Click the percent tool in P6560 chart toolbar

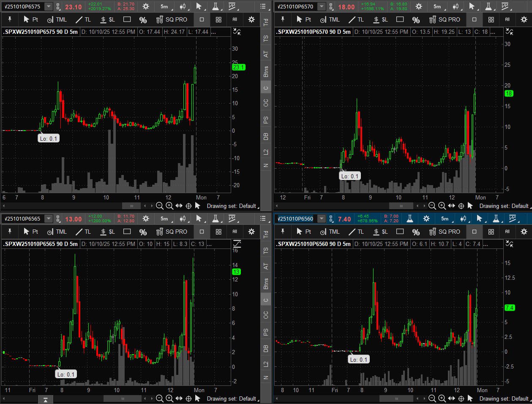point(416,232)
